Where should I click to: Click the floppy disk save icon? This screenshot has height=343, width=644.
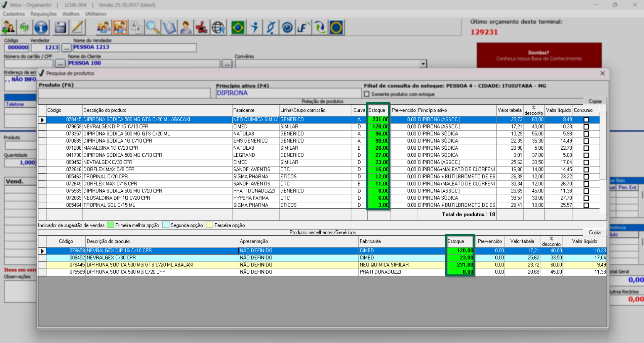pos(60,27)
